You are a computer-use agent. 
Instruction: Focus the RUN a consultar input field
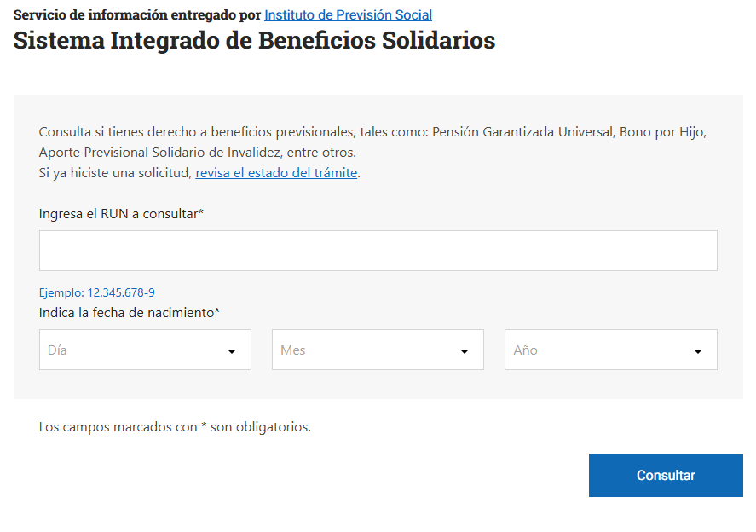378,251
